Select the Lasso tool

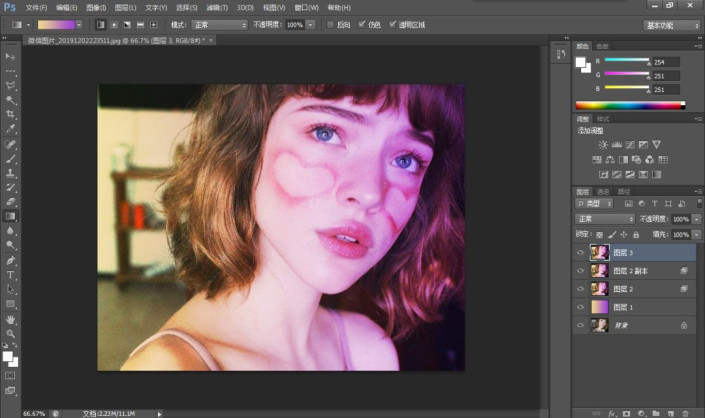coord(10,85)
